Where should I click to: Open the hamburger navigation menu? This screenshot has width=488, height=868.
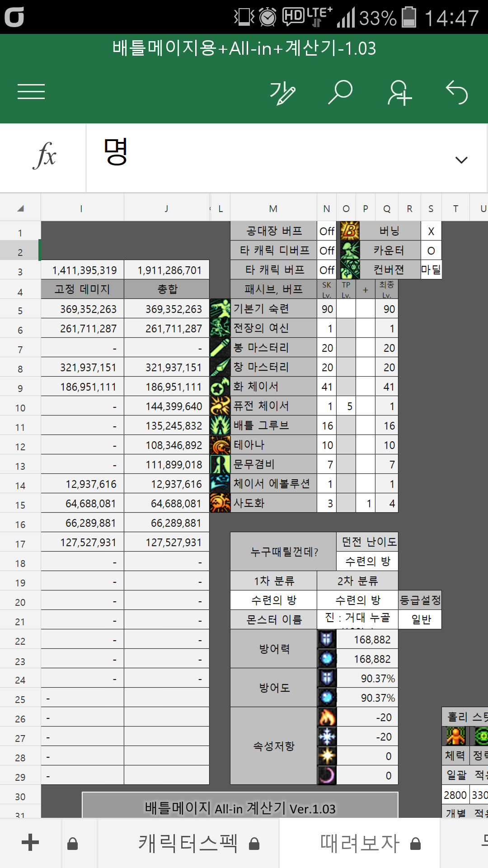tap(31, 92)
